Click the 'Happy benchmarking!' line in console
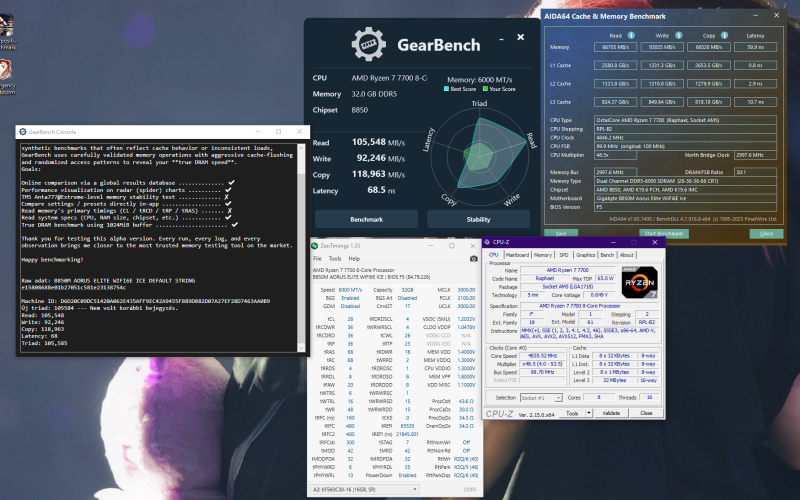Screen dimensions: 800x500 [x=52, y=259]
